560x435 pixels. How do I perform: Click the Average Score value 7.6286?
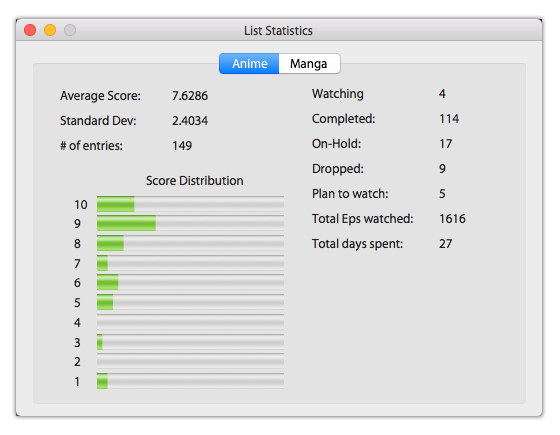(x=190, y=96)
